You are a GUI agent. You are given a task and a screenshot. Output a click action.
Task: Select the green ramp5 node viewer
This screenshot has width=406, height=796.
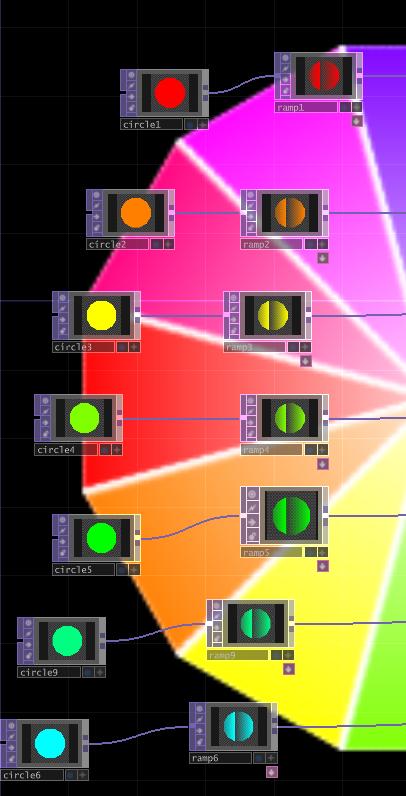pos(291,515)
